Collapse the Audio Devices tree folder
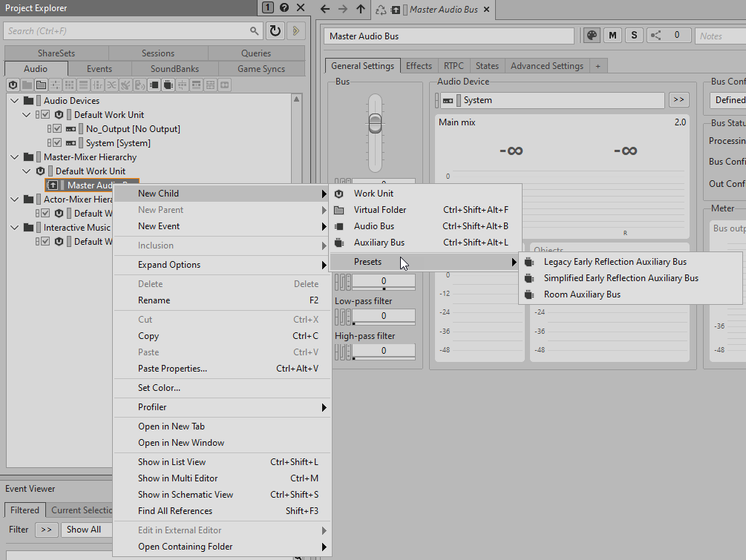 [x=14, y=101]
